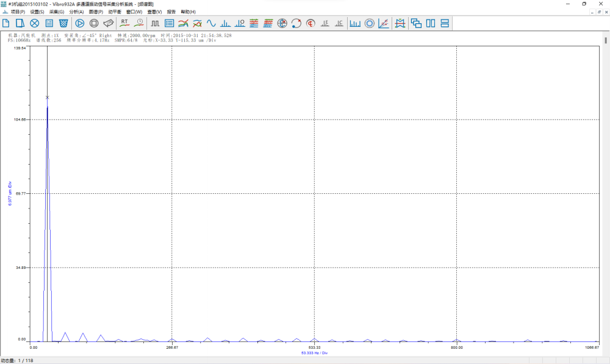Click the 266.67 frequency axis value

coord(172,348)
